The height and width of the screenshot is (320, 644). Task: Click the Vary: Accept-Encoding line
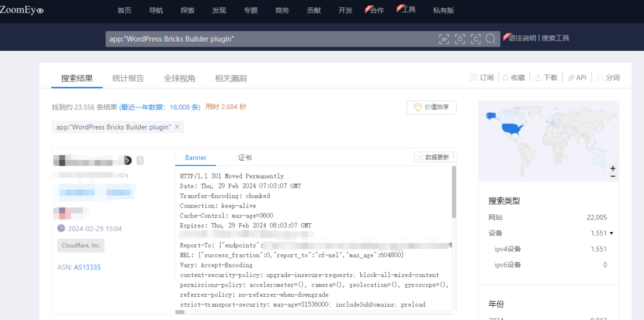coord(216,265)
